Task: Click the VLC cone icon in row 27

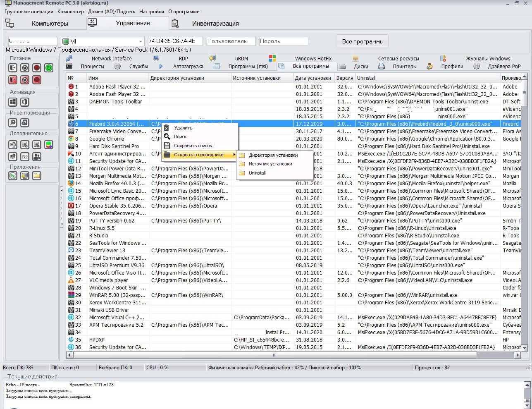Action: coord(71,280)
